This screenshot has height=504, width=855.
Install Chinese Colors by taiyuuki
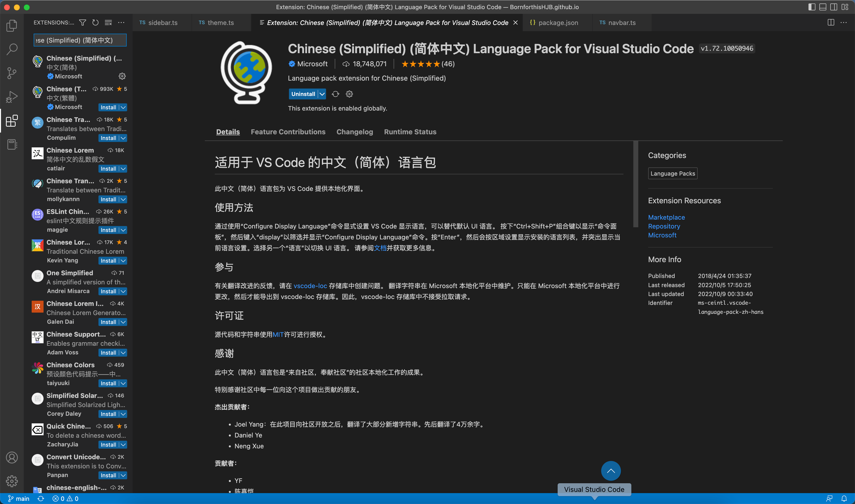[x=108, y=383]
